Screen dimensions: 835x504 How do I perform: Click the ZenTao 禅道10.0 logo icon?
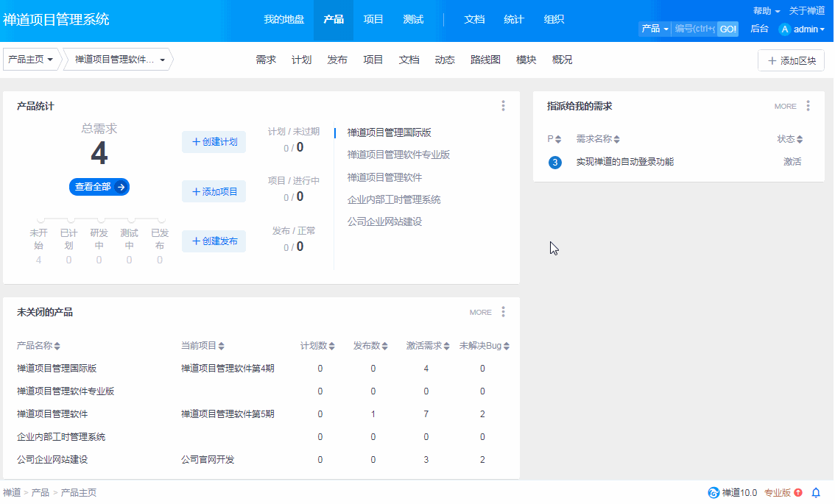(713, 493)
